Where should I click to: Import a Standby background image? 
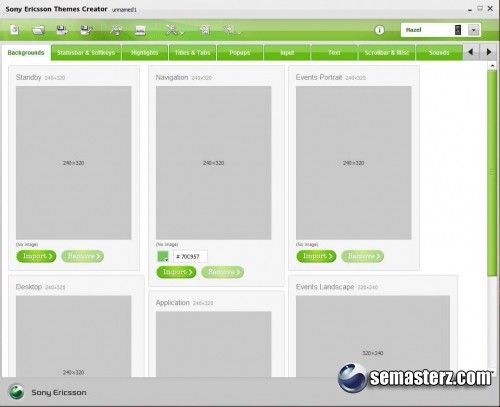36,256
